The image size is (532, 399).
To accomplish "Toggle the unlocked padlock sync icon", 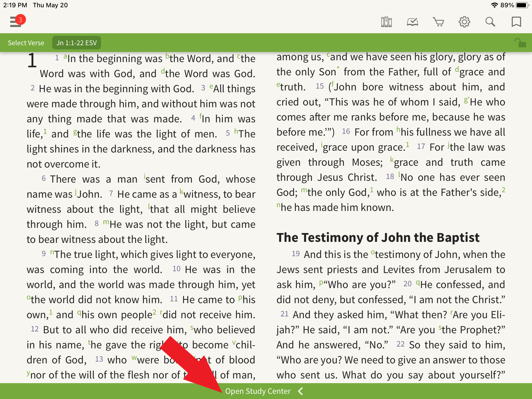I will [520, 43].
